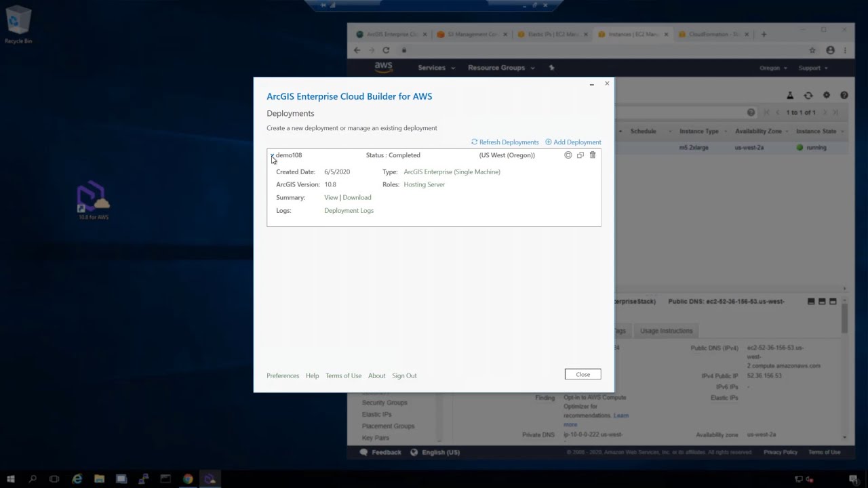Change language via English (US)
The image size is (868, 488).
435,452
